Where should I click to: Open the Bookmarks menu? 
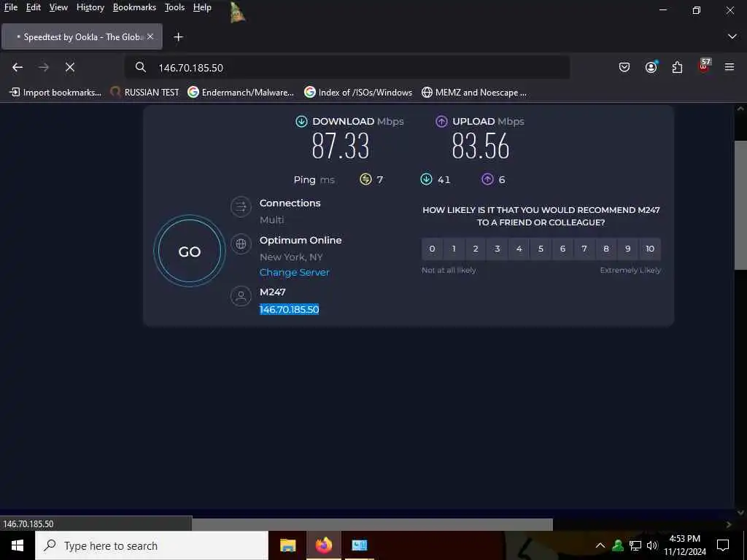134,7
